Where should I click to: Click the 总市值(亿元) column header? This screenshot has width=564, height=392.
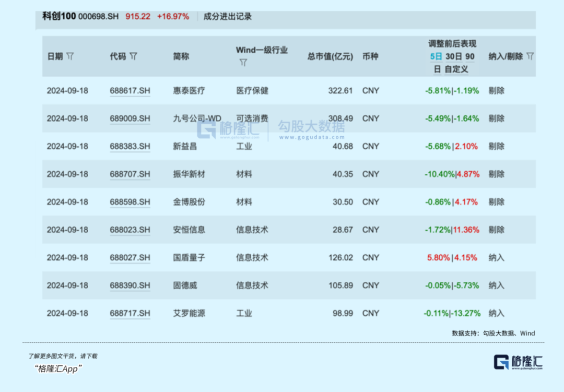(330, 56)
